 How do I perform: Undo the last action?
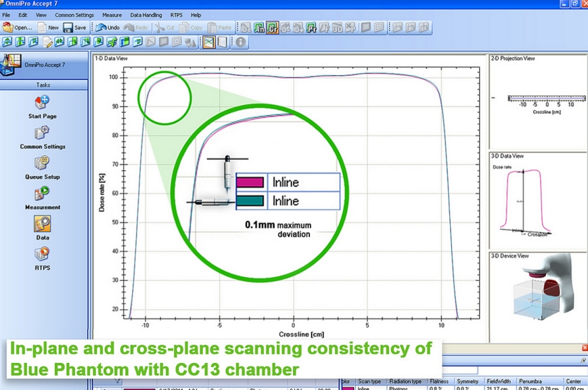point(108,27)
